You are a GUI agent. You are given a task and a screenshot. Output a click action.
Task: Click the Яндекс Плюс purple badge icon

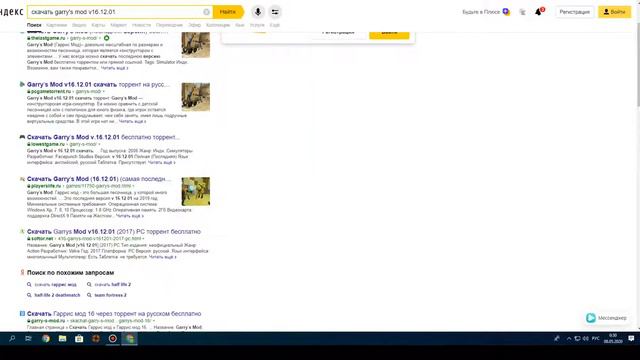[x=506, y=12]
